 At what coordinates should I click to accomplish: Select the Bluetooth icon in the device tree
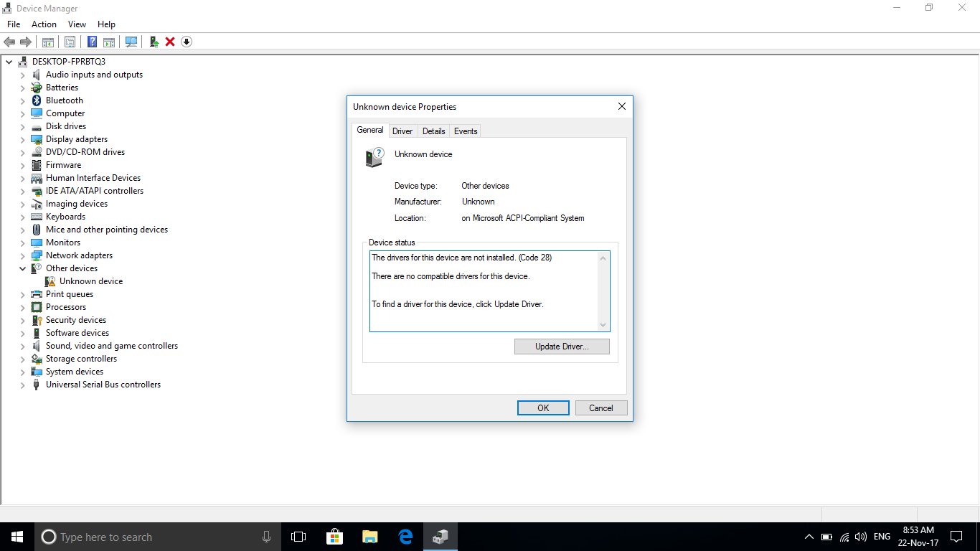click(37, 100)
